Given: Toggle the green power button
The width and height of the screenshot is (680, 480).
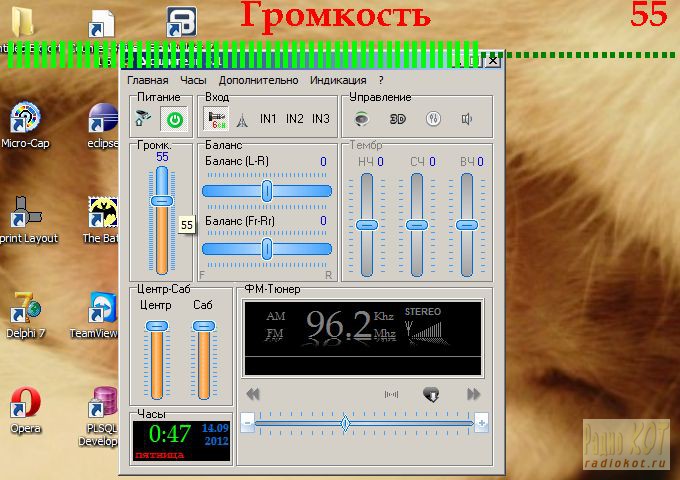Looking at the screenshot, I should pyautogui.click(x=174, y=119).
